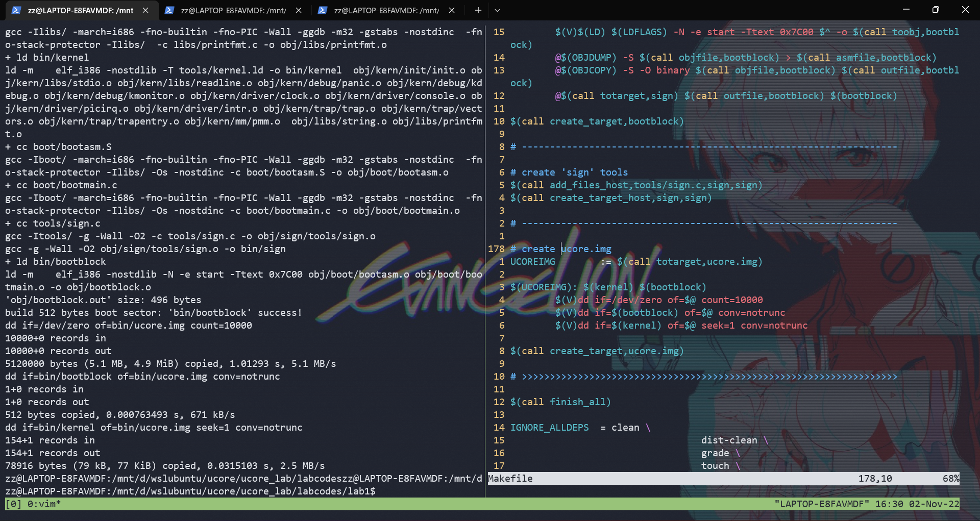This screenshot has height=521, width=980.
Task: Switch to the second terminal tab
Action: (234, 10)
